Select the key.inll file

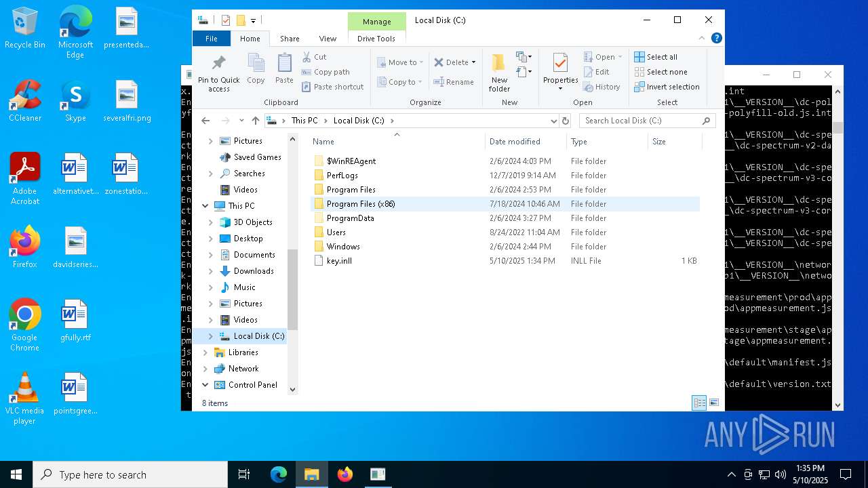point(505,261)
